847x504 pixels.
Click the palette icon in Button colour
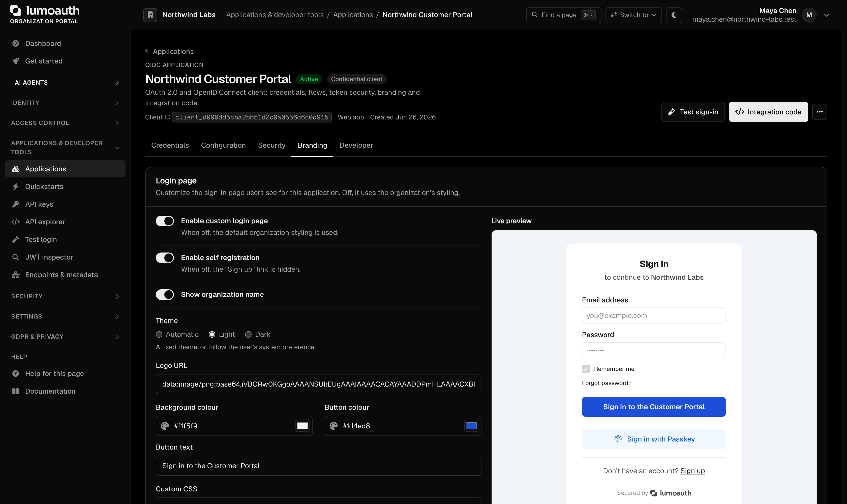[x=334, y=426]
